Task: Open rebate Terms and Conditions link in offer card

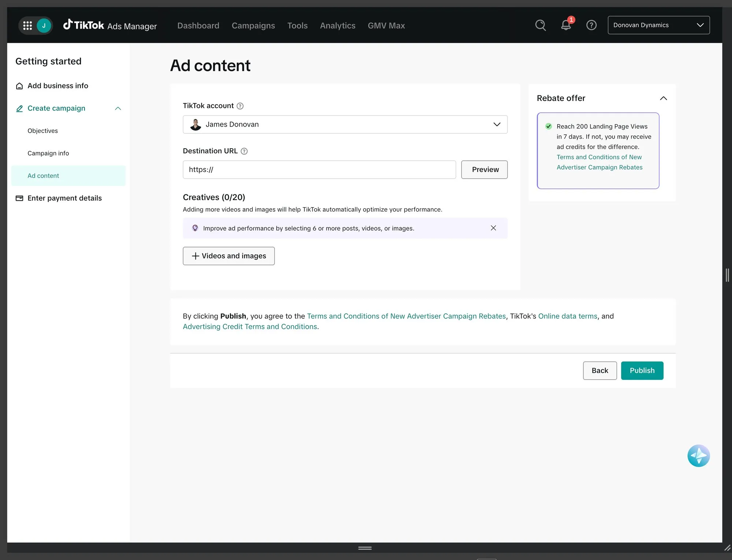Action: tap(600, 162)
